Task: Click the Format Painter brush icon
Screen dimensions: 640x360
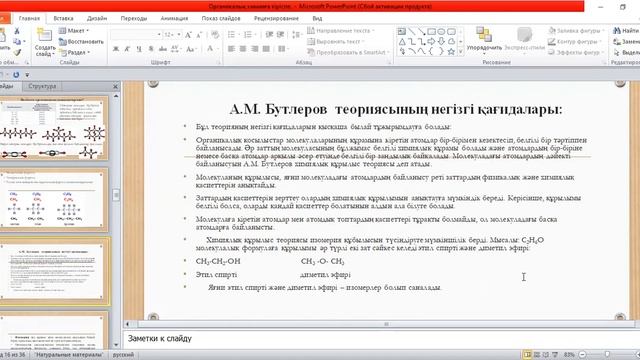Action: (x=17, y=52)
